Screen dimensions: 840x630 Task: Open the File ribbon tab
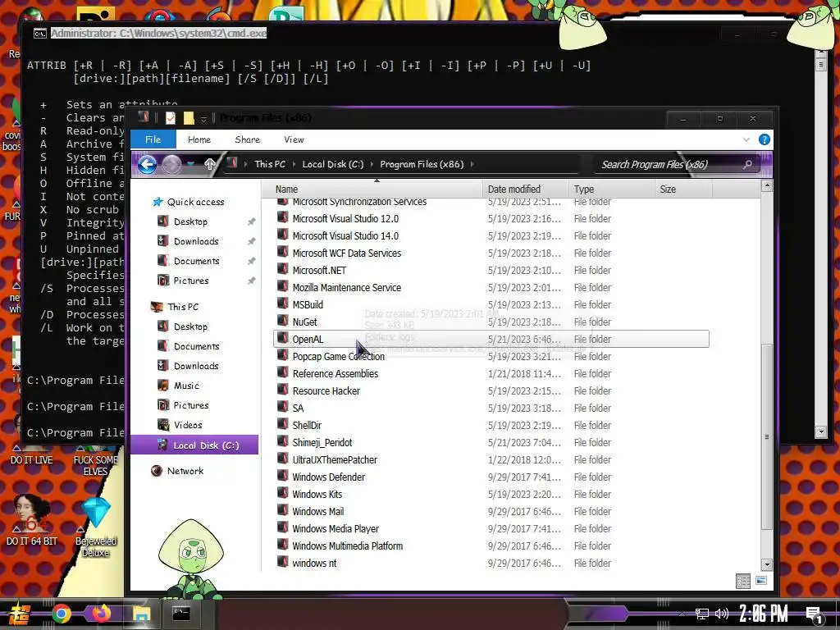point(153,139)
